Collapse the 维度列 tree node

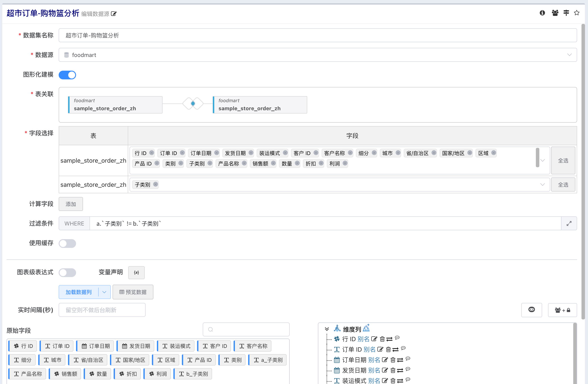pyautogui.click(x=327, y=329)
